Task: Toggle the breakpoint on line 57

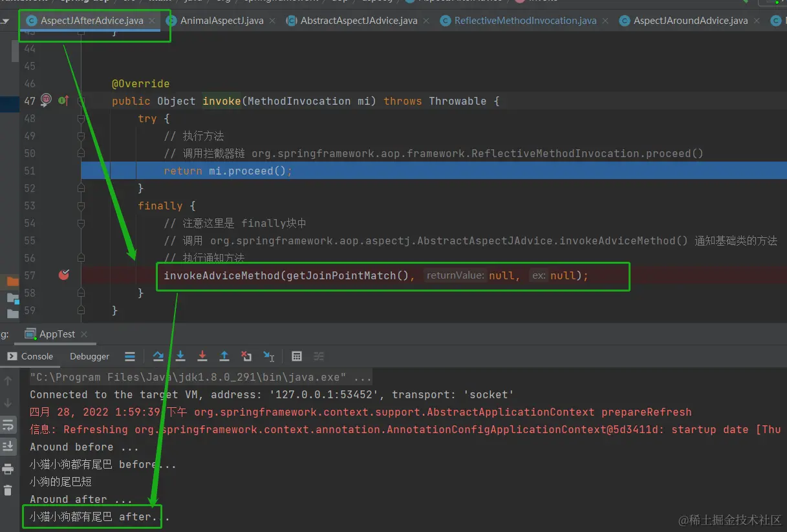Action: click(x=63, y=275)
